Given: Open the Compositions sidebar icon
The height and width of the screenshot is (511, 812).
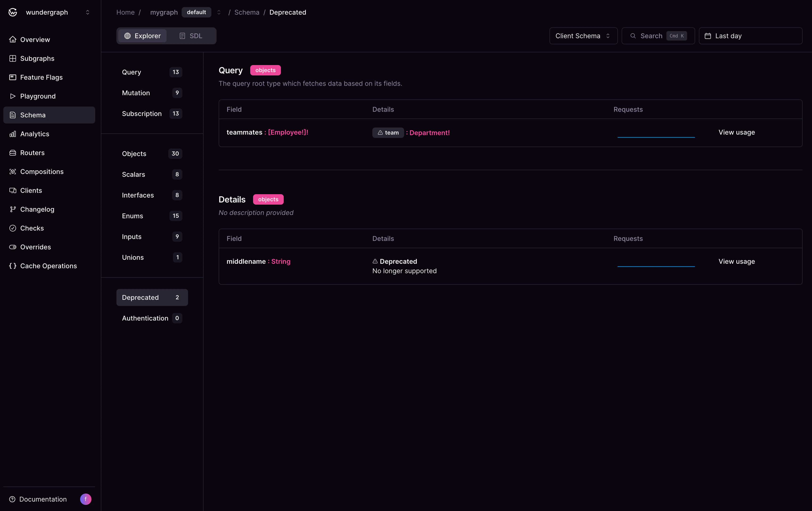Looking at the screenshot, I should click(x=12, y=172).
